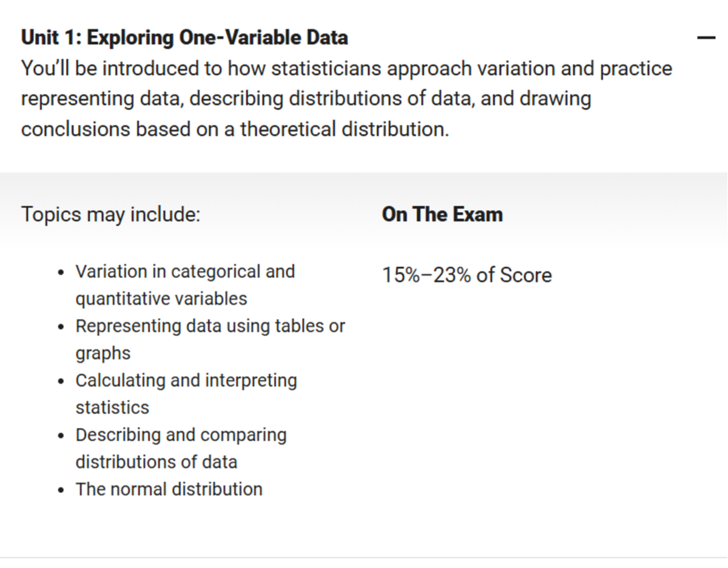
Task: Click "Variation in categorical and quantitative variables"
Action: coord(185,285)
